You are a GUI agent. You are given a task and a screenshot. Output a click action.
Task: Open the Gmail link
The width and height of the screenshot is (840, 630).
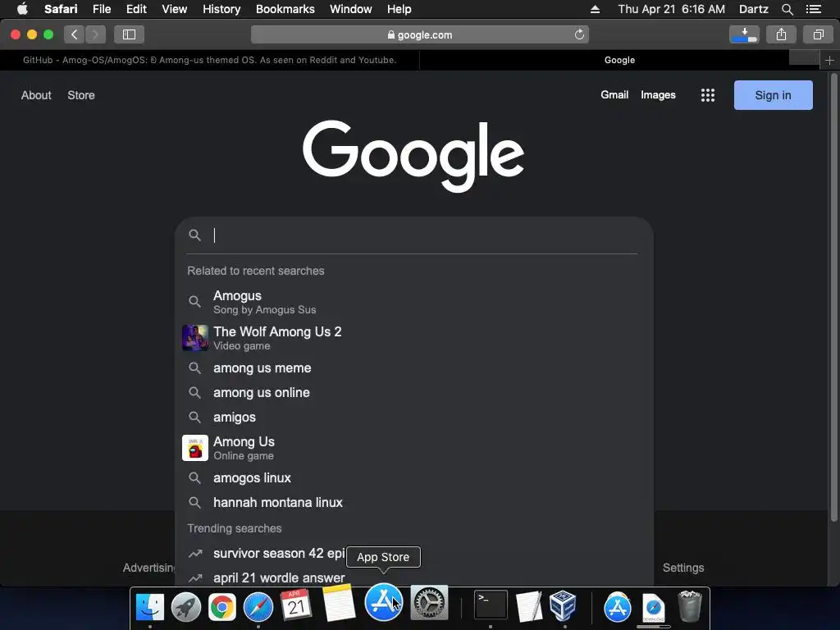614,95
